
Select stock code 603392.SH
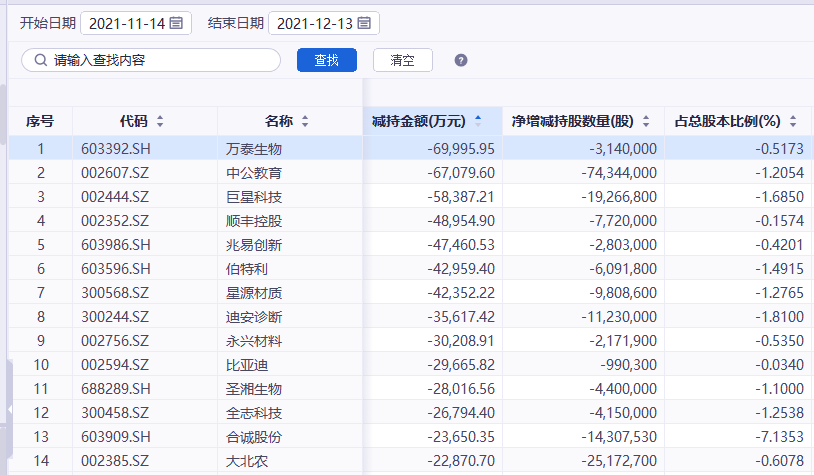point(116,149)
